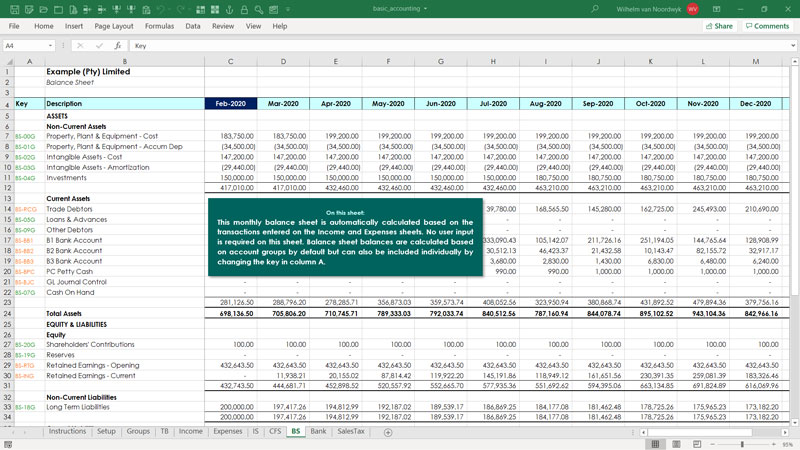Select the Feb-2020 header cell
The image size is (800, 450).
pyautogui.click(x=231, y=104)
